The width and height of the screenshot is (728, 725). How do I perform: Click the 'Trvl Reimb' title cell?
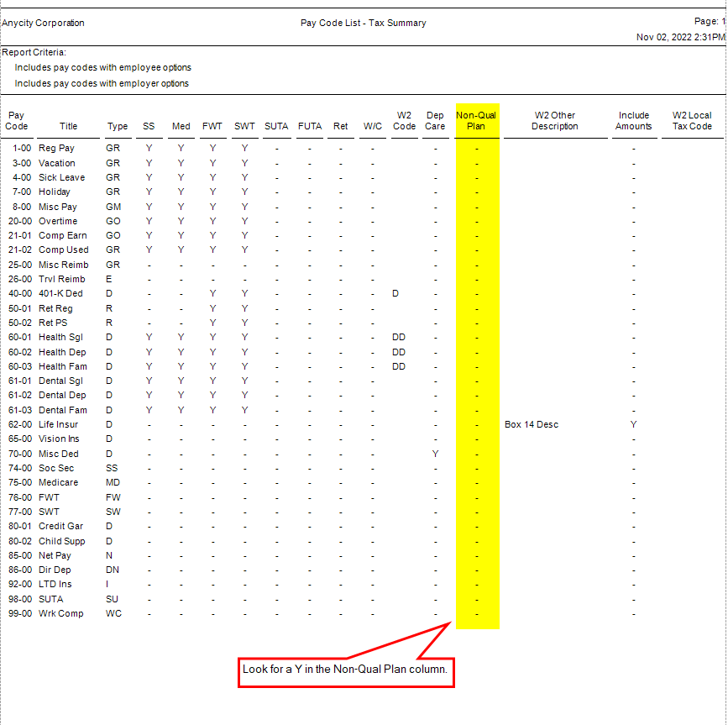62,279
